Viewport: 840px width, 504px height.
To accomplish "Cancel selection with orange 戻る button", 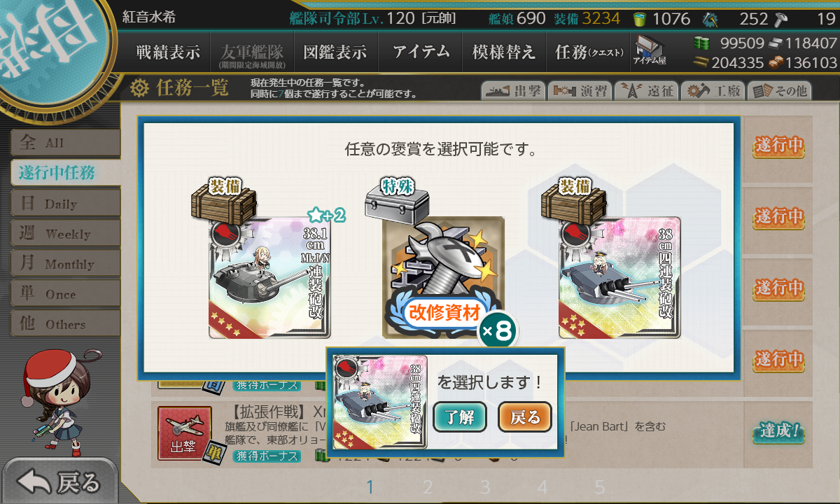I will (x=525, y=417).
